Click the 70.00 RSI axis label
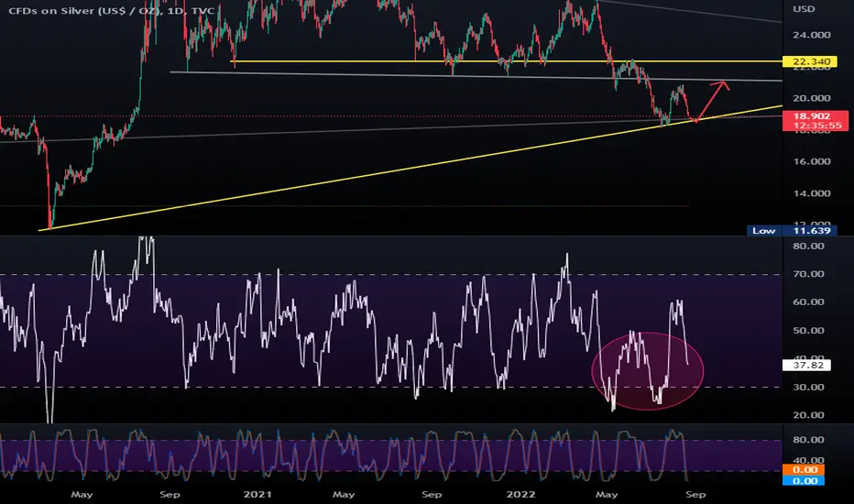Screen dimensions: 854x504 click(808, 274)
